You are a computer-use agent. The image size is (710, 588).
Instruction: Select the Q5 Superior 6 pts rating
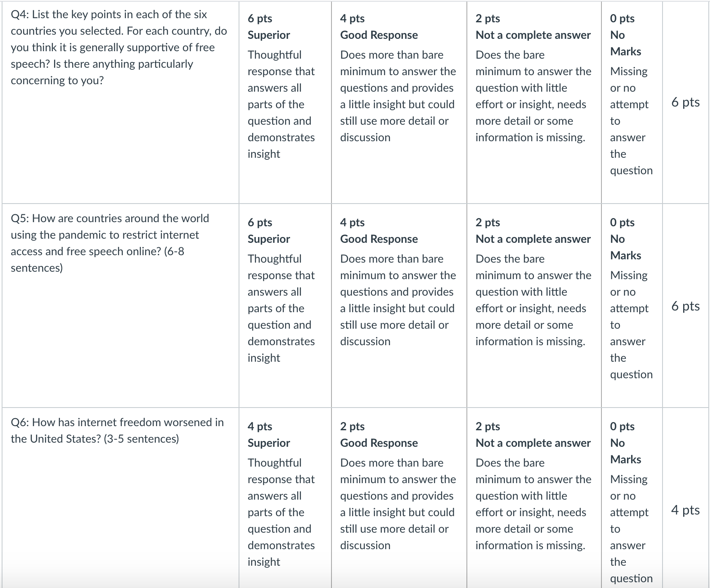tap(285, 306)
